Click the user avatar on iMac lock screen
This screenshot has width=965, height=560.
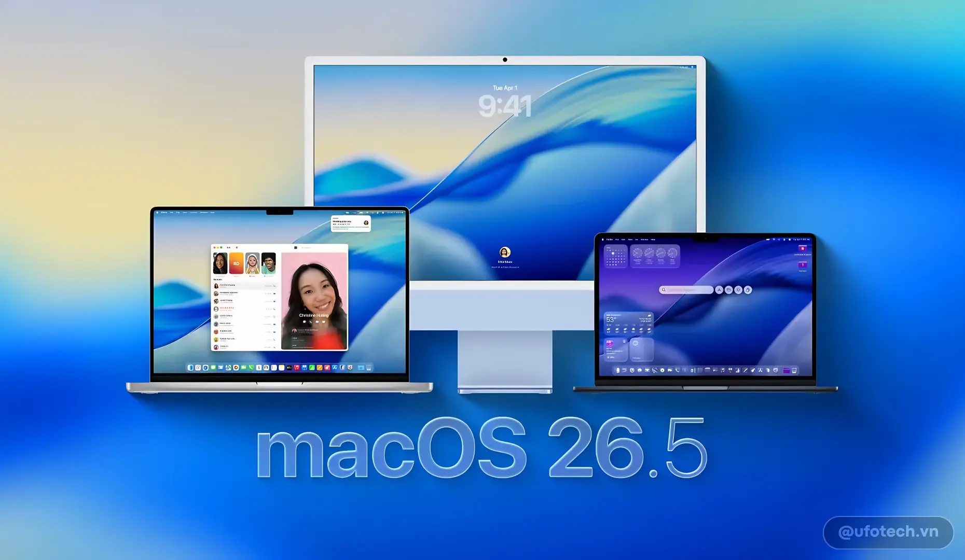pos(505,252)
